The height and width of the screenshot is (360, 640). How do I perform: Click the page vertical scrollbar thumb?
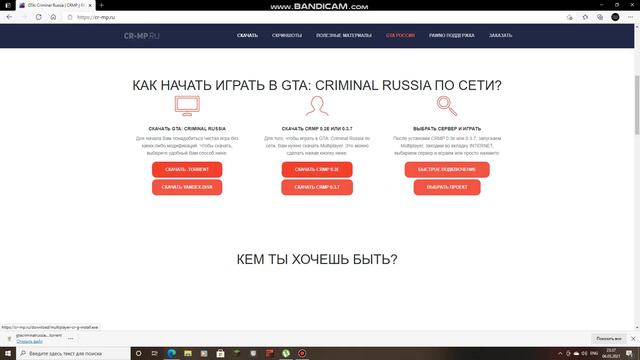pyautogui.click(x=637, y=105)
